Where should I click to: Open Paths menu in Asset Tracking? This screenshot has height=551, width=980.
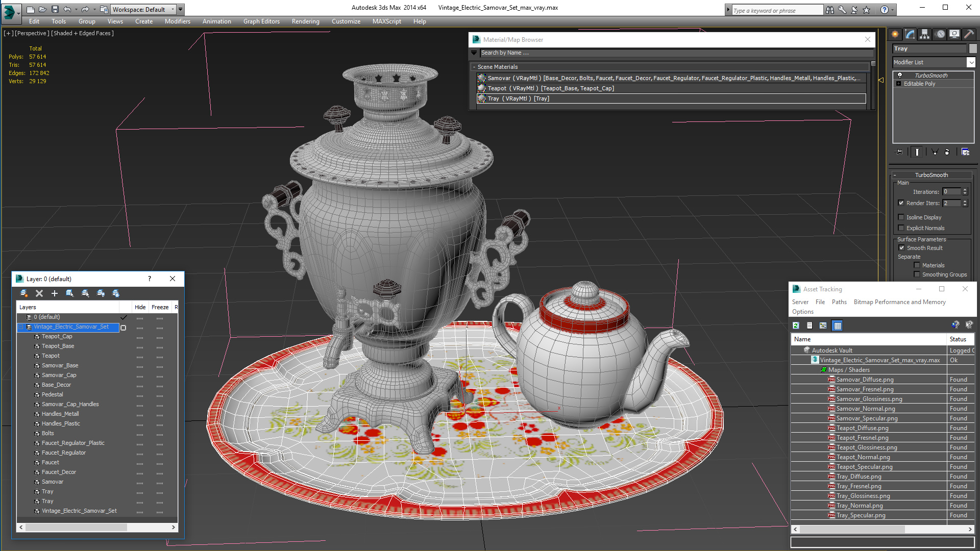click(x=839, y=302)
